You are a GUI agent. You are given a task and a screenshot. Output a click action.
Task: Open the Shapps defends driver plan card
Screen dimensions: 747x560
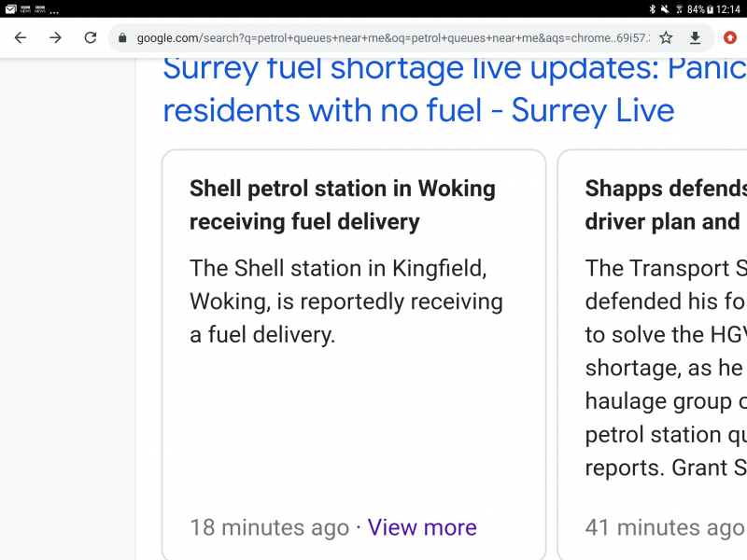point(665,204)
